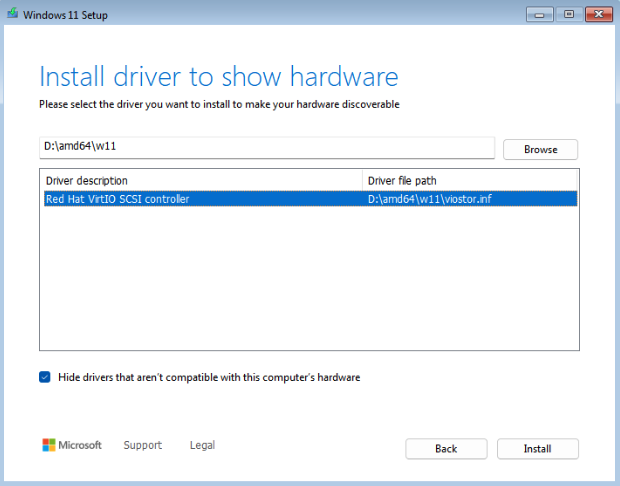Minimize the Windows 11 Setup window
Image resolution: width=620 pixels, height=486 pixels.
[x=539, y=15]
